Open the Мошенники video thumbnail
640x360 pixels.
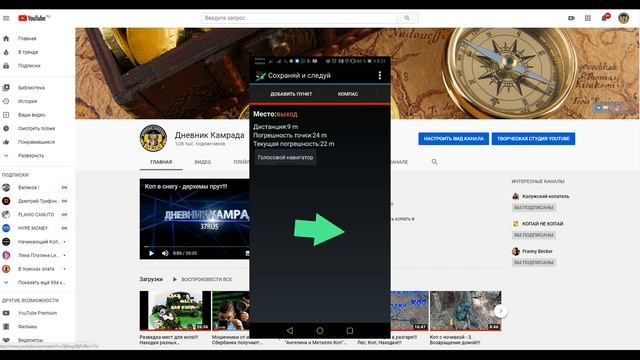pos(231,310)
